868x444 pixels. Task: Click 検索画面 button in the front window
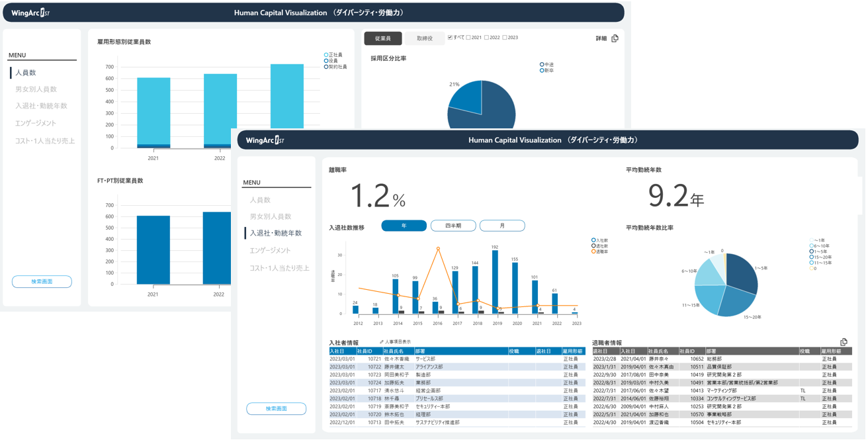coord(276,409)
